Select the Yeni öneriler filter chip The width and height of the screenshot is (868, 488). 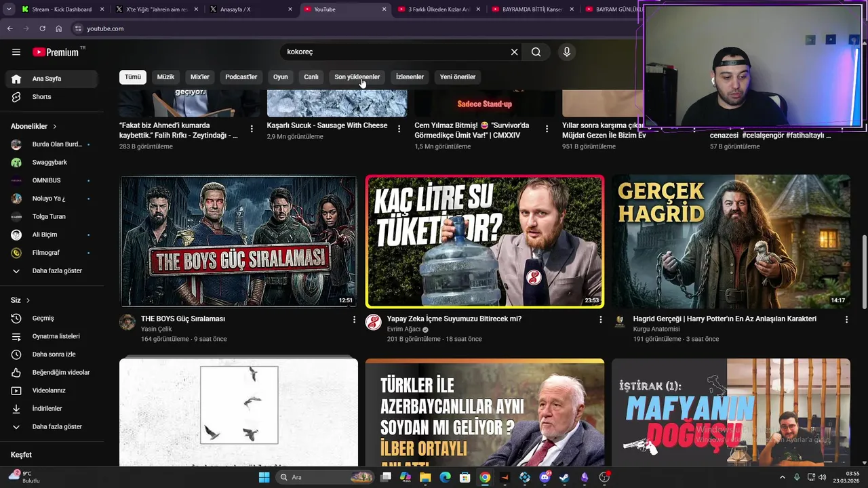point(458,77)
